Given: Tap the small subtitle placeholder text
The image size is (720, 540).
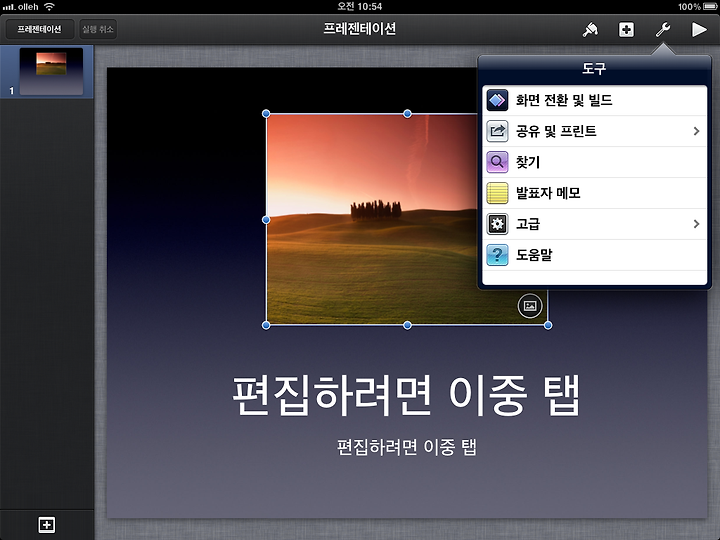Looking at the screenshot, I should [406, 447].
